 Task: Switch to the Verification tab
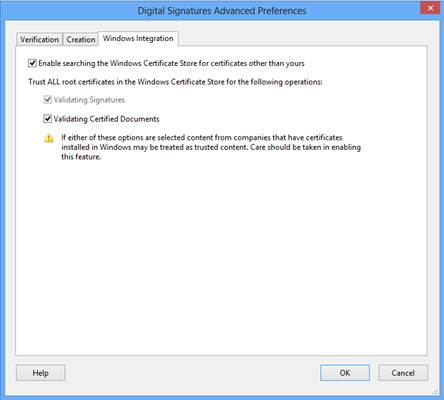click(39, 39)
